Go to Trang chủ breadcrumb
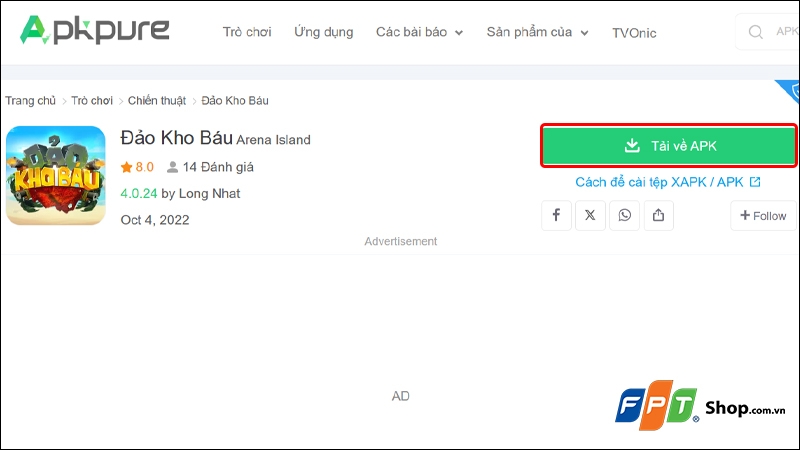 tap(31, 101)
